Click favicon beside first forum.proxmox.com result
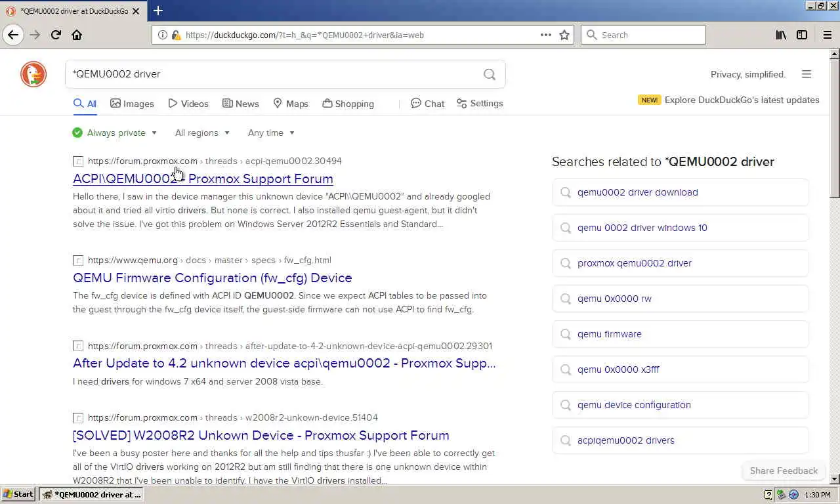 coord(78,161)
